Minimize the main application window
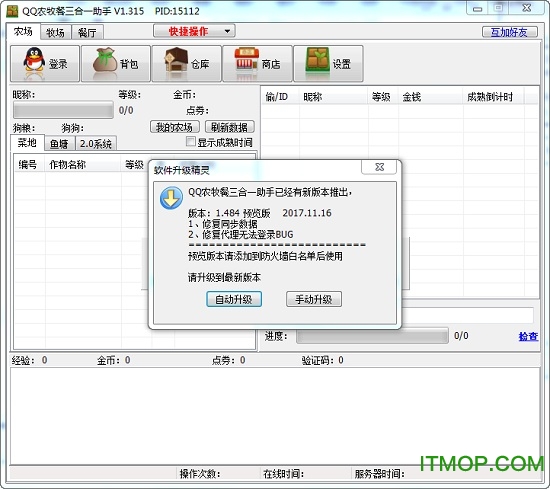Screen dimensions: 550x489 477,8
